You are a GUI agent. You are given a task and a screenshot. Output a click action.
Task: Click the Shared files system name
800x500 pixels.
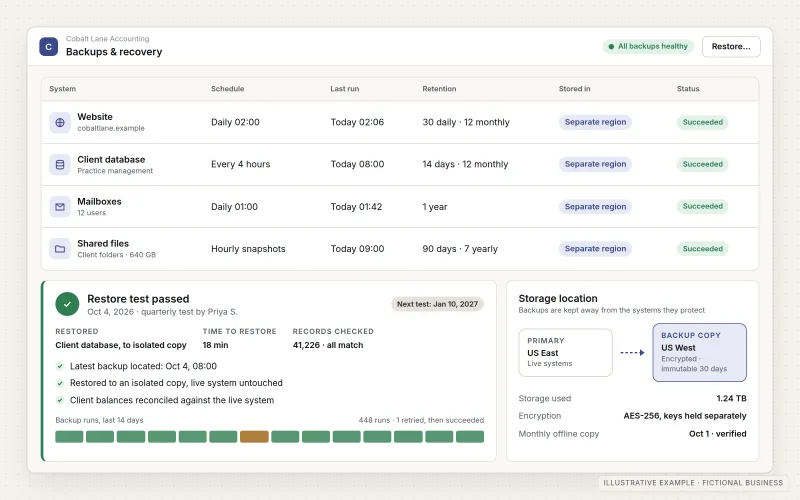pyautogui.click(x=103, y=244)
